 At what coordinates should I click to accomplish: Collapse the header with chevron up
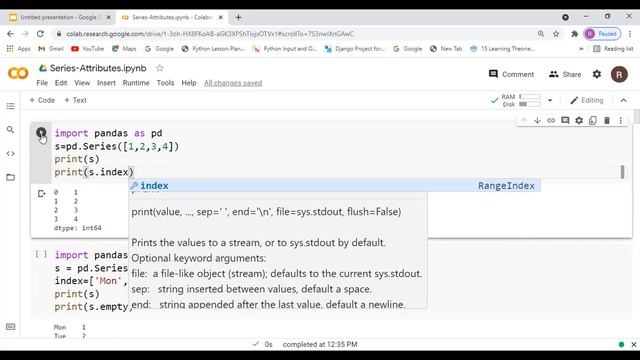[623, 100]
